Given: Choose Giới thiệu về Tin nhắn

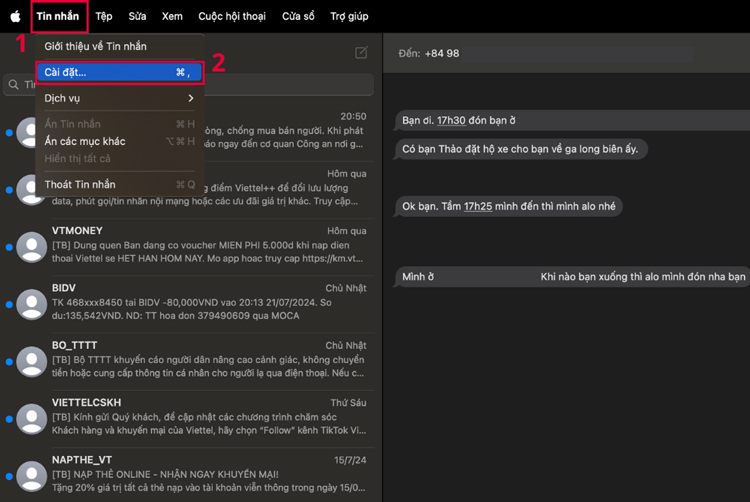Looking at the screenshot, I should (120, 46).
